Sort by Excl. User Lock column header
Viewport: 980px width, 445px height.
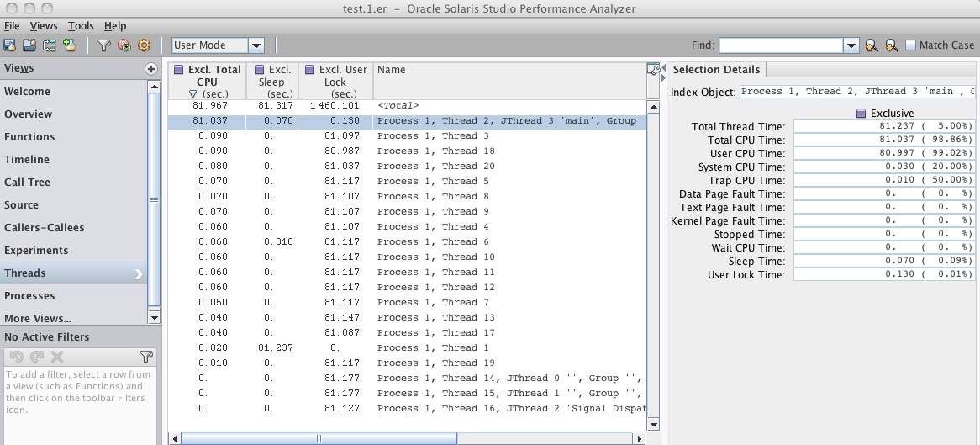click(x=335, y=81)
